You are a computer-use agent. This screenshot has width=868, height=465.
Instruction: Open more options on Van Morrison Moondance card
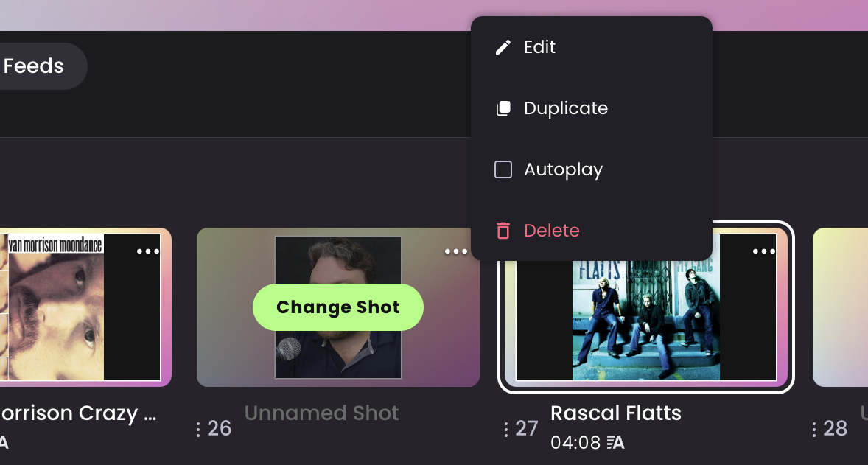point(148,251)
